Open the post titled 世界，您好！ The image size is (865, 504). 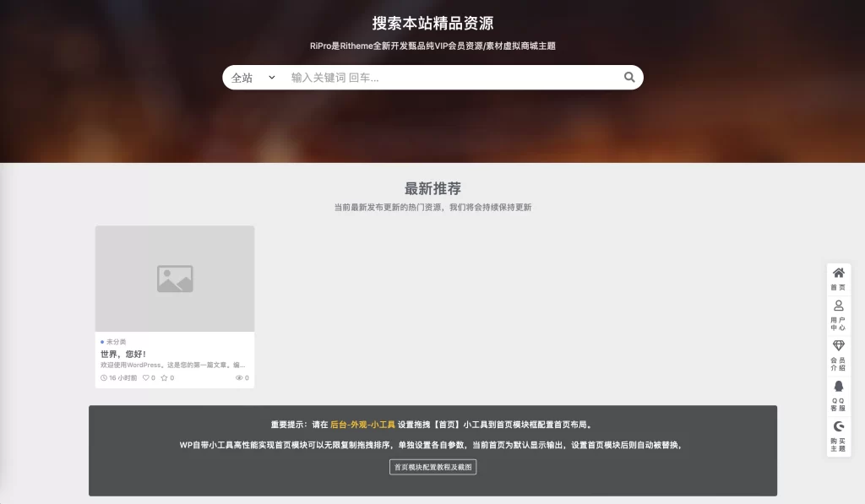click(123, 354)
